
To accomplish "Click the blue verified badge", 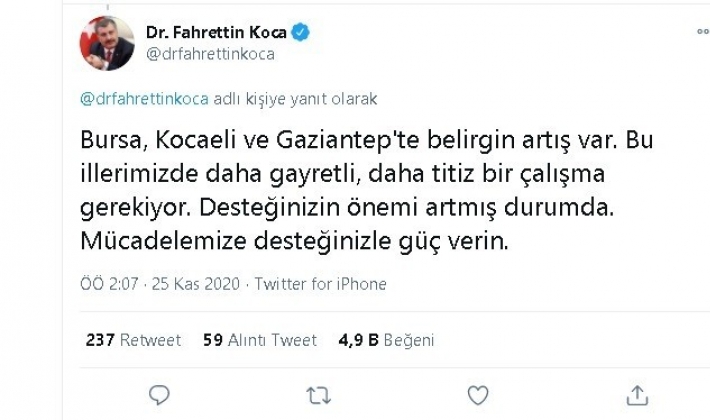I will [300, 32].
